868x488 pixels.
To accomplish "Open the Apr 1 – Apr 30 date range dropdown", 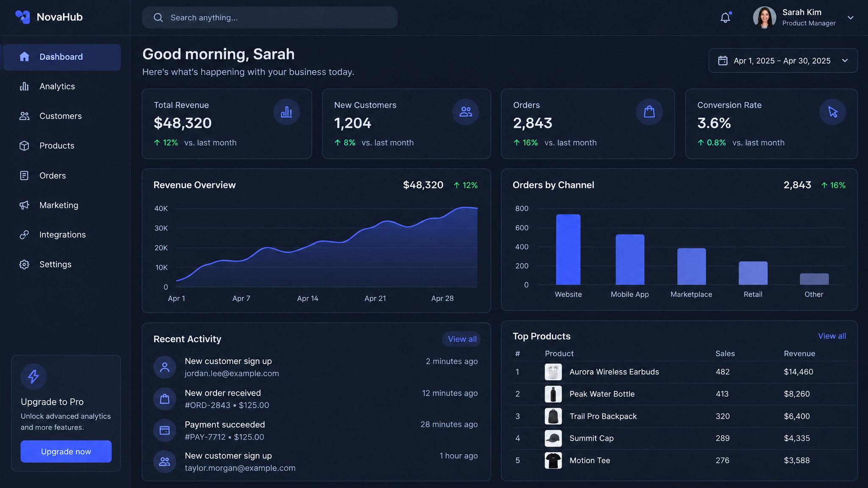I will point(783,61).
